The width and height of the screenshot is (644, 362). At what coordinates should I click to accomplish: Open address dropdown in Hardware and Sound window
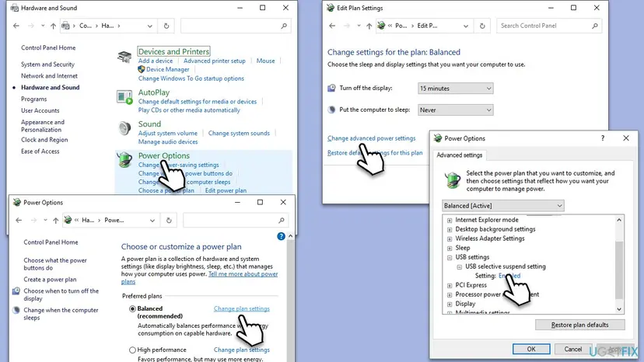tap(150, 26)
